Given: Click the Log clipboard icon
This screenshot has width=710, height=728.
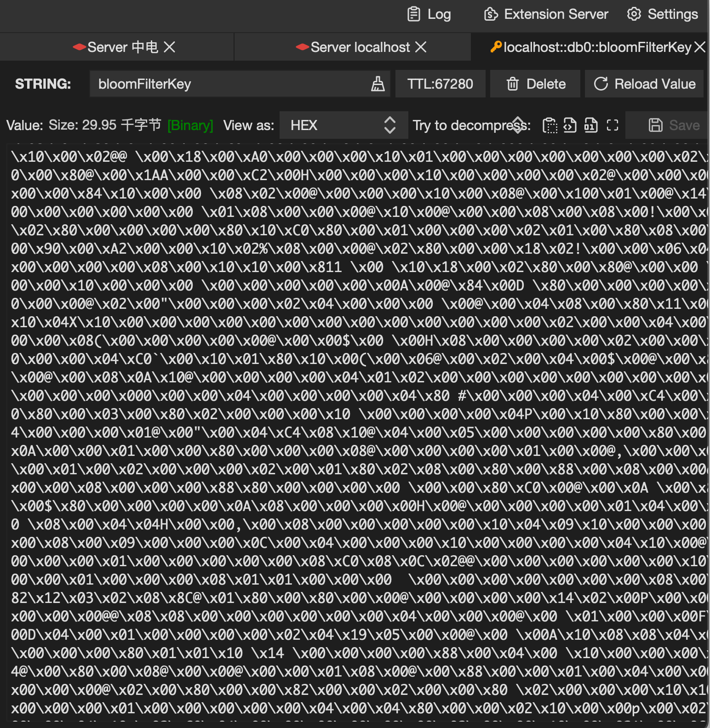Looking at the screenshot, I should click(414, 14).
